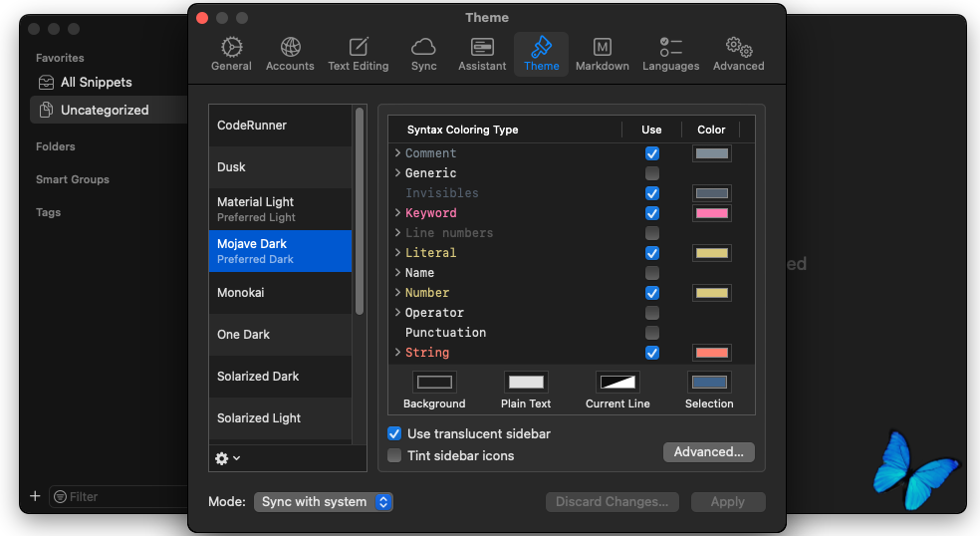Enable Tint sidebar icons

[394, 455]
